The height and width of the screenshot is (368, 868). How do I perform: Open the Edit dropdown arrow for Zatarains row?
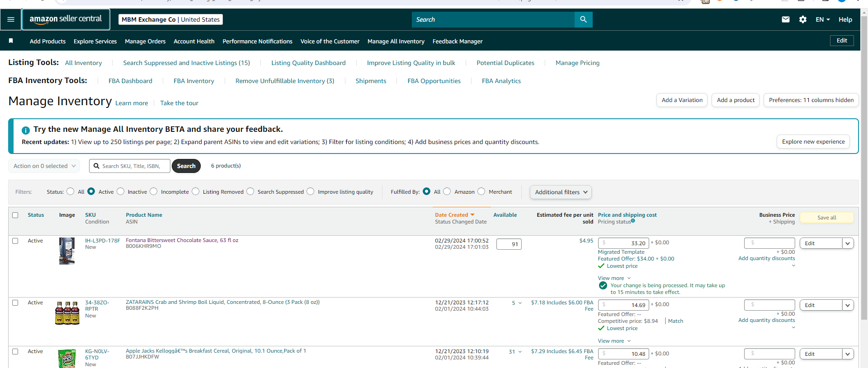point(848,305)
